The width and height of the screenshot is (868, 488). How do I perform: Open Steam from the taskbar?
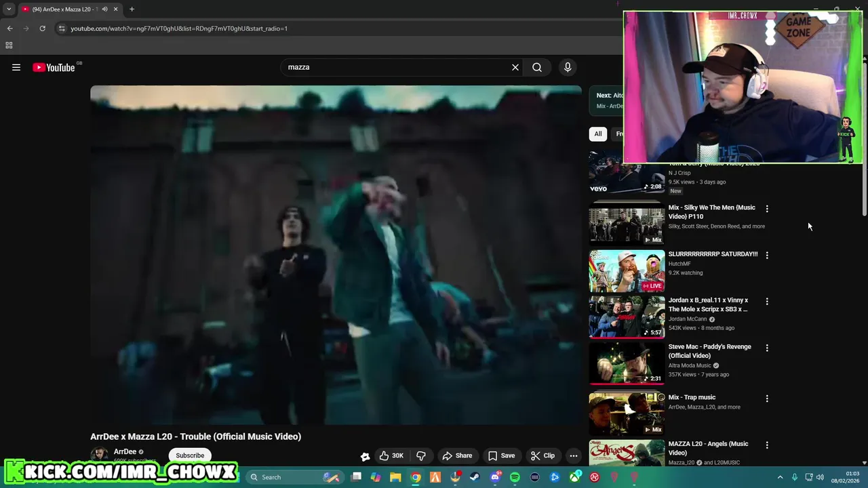tap(475, 477)
